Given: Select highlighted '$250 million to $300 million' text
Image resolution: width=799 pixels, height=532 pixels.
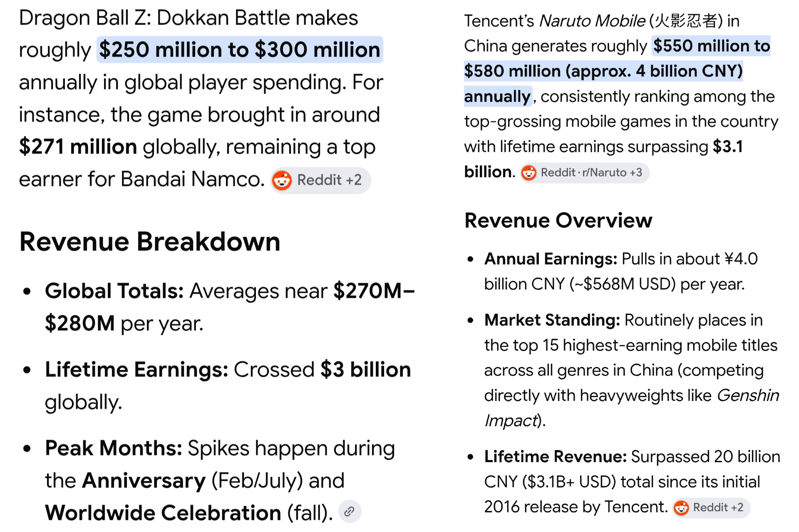Looking at the screenshot, I should (x=240, y=50).
